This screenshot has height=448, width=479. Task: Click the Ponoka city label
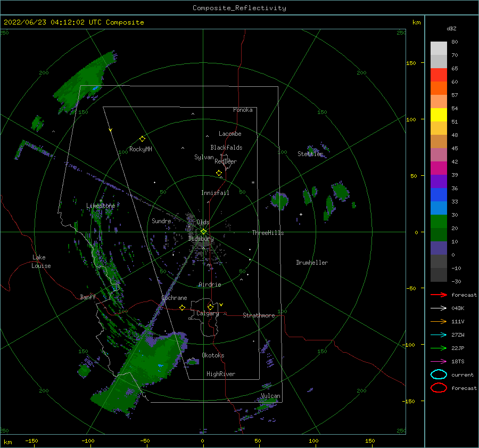243,110
